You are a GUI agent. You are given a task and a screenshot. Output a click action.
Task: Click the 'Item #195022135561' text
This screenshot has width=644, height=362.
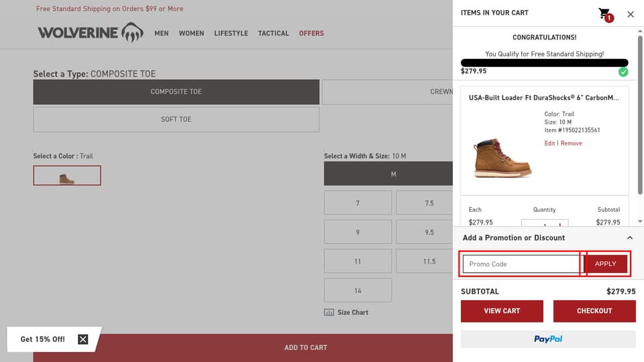(x=572, y=130)
